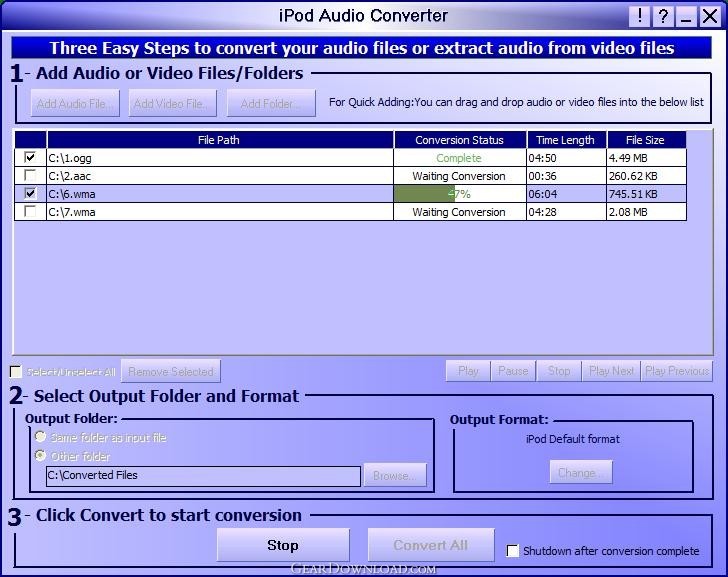728x577 pixels.
Task: Enable Shutdown after conversion complete
Action: [x=513, y=551]
